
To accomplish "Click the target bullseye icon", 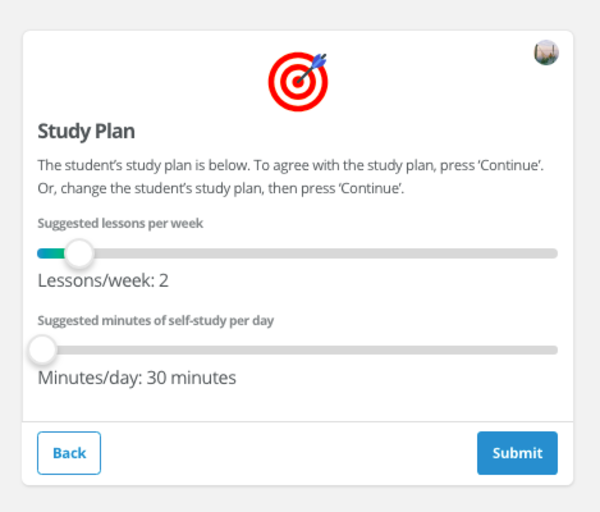I will coord(298,82).
